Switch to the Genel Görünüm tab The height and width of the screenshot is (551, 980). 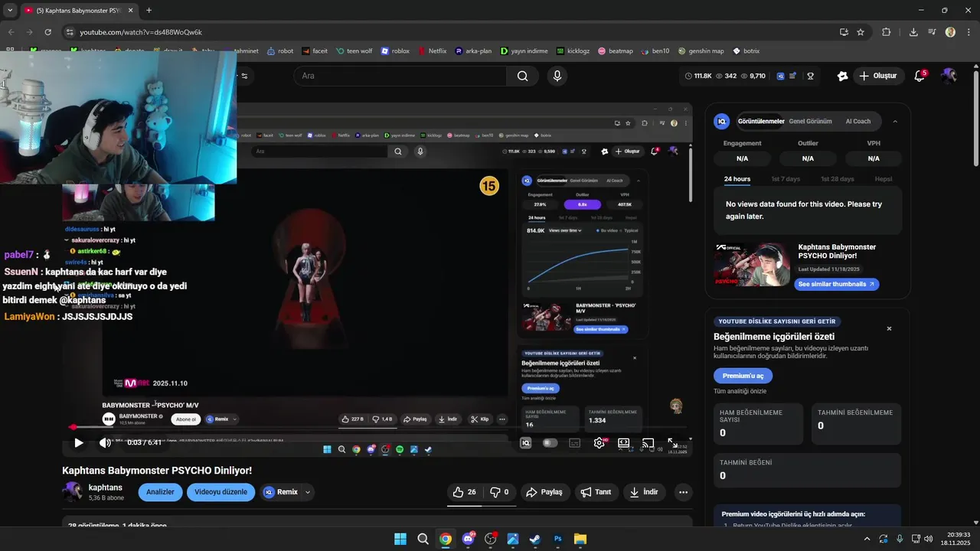[811, 121]
